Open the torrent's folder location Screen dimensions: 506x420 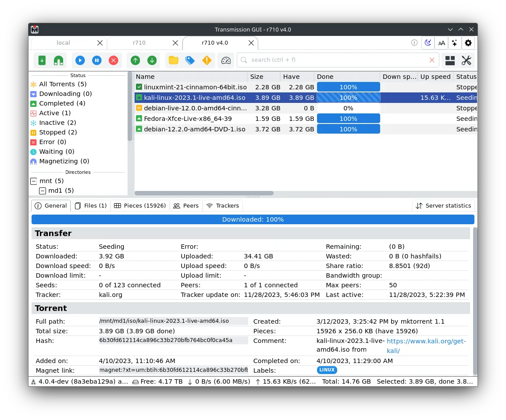[173, 60]
